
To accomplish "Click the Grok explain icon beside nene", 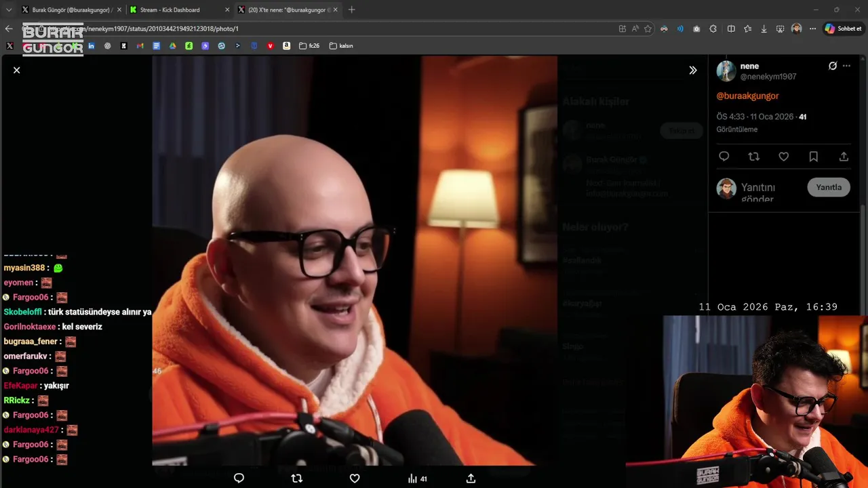I will tap(833, 66).
